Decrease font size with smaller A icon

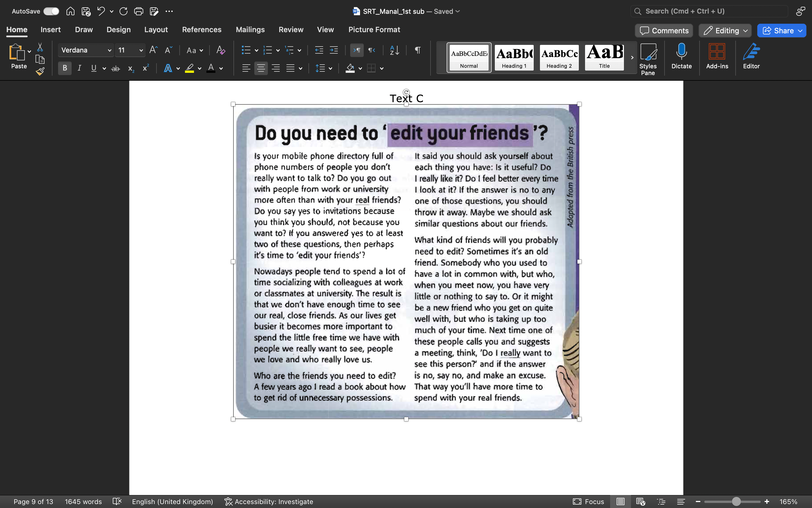click(168, 50)
